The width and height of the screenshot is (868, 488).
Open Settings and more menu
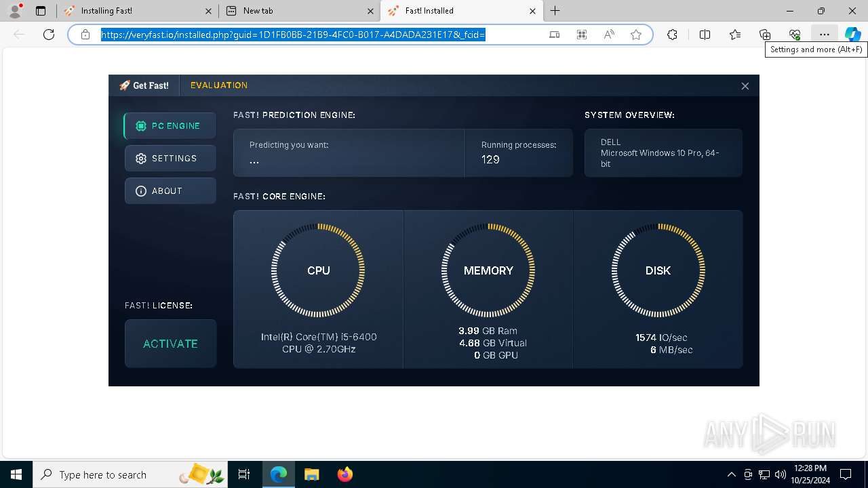click(x=825, y=35)
